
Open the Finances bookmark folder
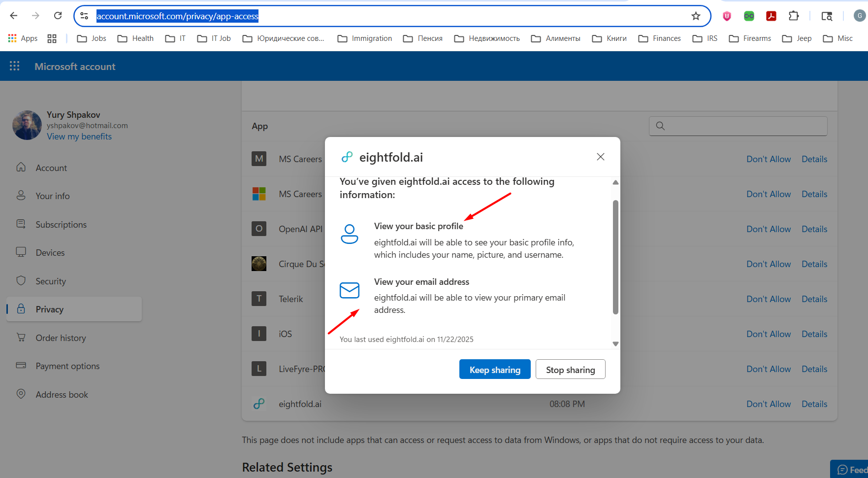tap(659, 38)
